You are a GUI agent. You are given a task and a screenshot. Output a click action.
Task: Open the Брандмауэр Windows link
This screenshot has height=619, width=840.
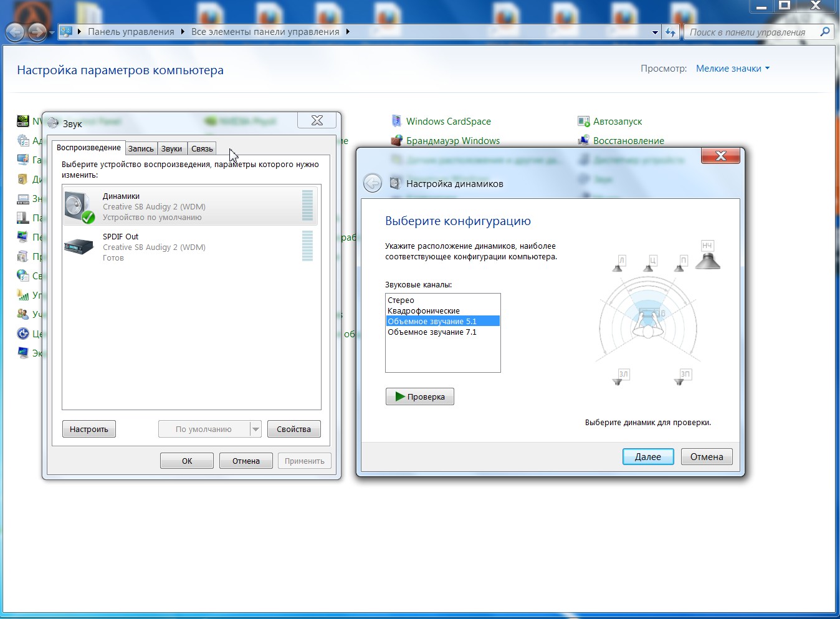click(453, 140)
